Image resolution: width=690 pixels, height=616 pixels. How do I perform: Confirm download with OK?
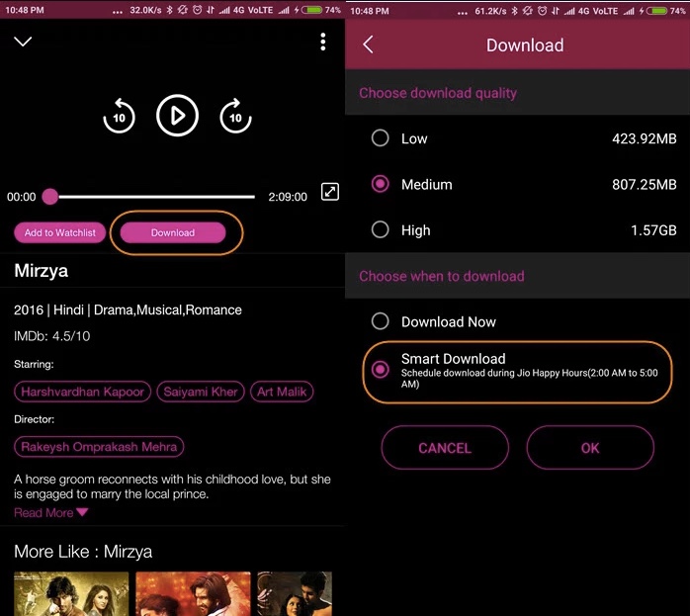coord(590,448)
